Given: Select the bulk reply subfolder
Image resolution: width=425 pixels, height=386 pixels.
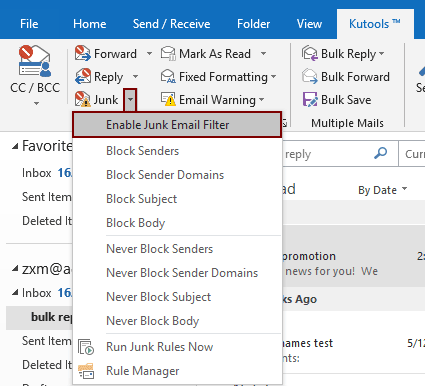Looking at the screenshot, I should [x=39, y=317].
